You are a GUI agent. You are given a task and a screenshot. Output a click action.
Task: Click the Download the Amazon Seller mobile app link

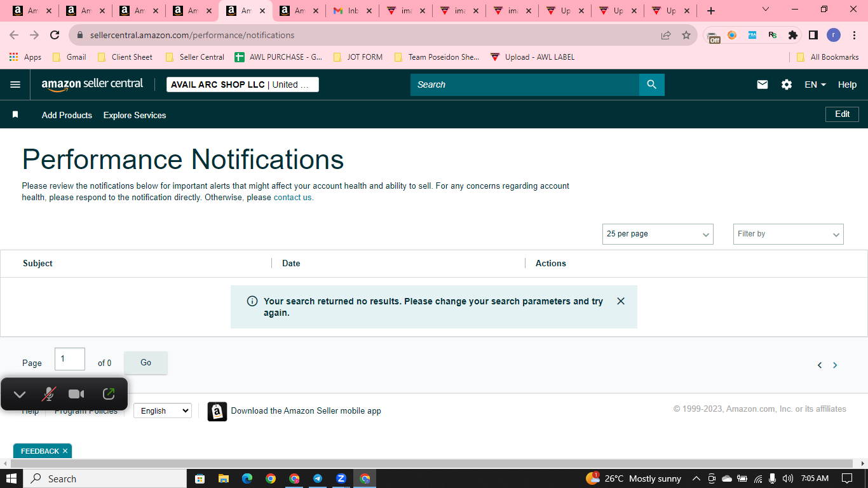pyautogui.click(x=306, y=411)
